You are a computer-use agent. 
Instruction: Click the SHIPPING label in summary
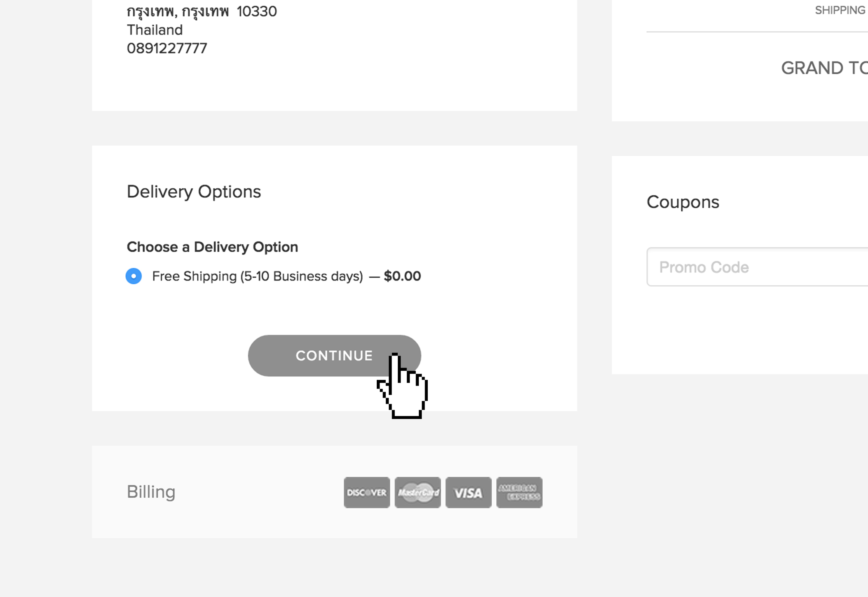click(840, 10)
